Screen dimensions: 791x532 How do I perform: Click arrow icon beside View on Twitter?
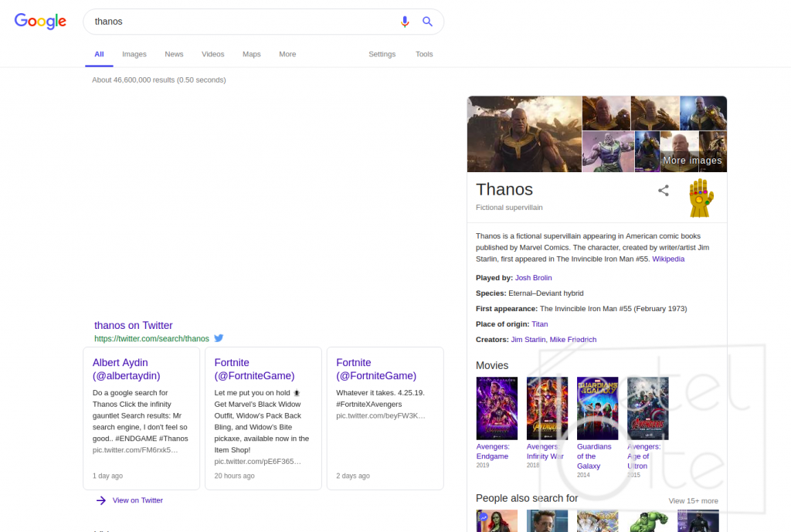click(101, 500)
